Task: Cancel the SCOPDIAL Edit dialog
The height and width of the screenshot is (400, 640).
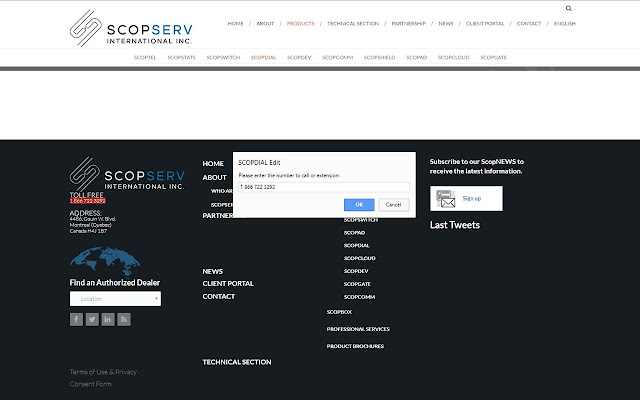Action: click(x=393, y=204)
